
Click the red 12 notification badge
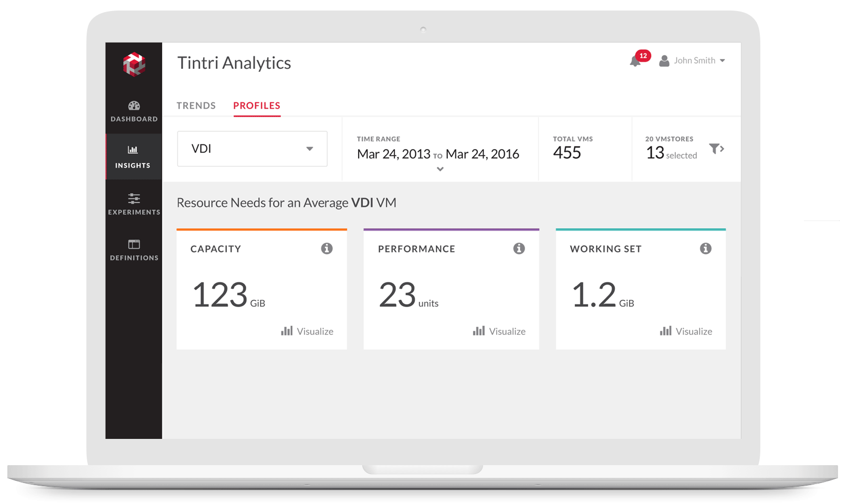point(643,56)
